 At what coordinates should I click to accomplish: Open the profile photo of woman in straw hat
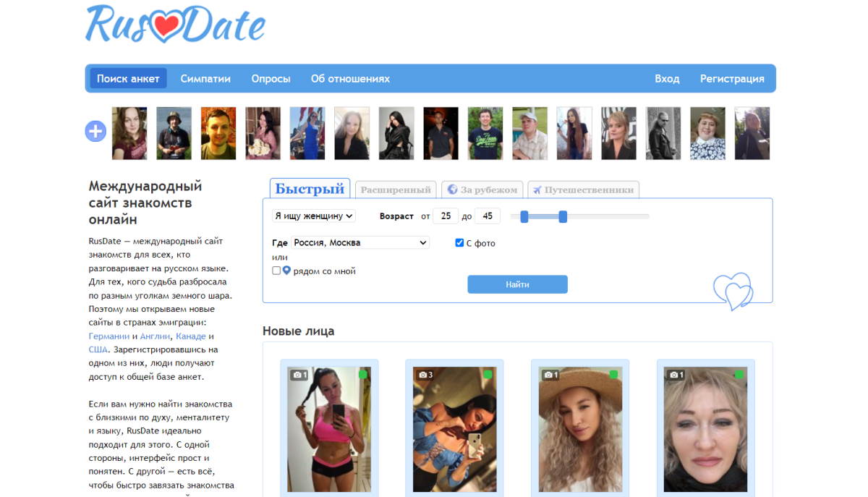pos(580,429)
